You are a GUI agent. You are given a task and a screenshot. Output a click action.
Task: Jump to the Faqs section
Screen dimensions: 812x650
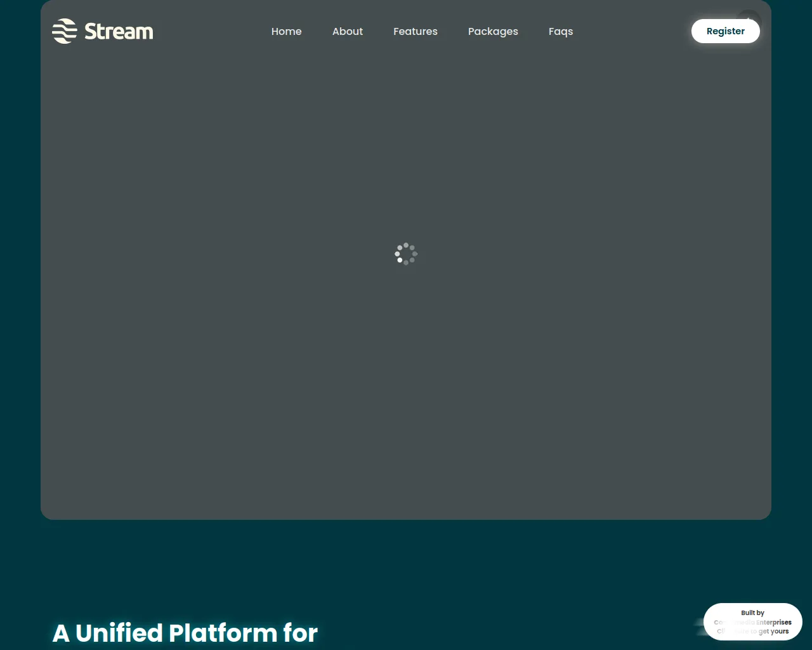(x=560, y=31)
